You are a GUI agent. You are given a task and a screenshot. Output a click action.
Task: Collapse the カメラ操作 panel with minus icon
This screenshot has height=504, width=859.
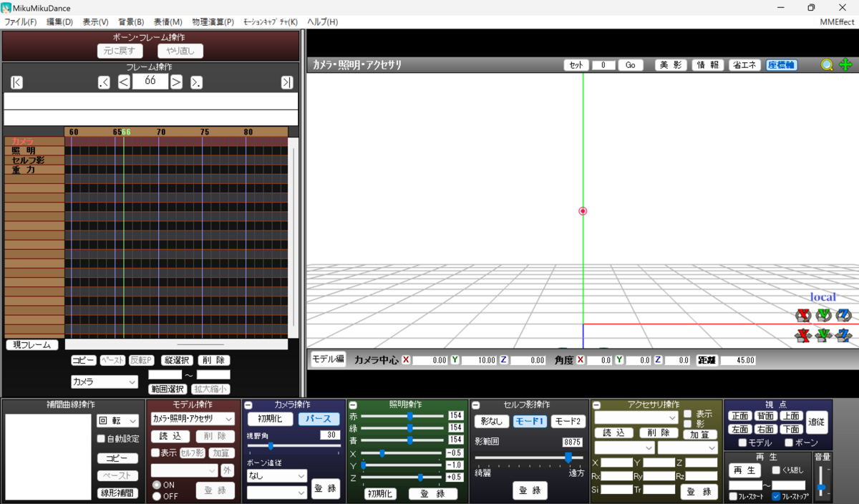pos(248,405)
